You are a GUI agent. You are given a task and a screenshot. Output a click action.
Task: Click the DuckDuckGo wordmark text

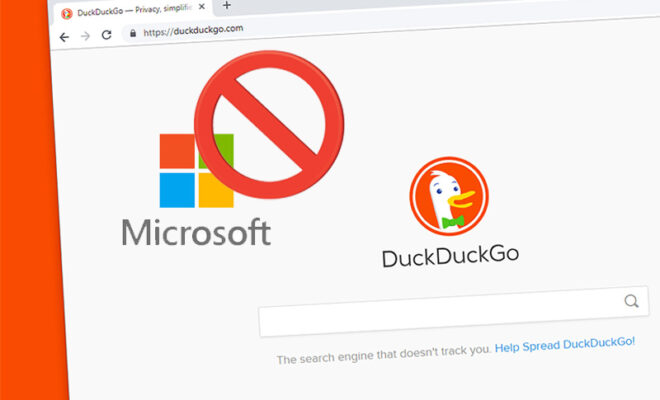pyautogui.click(x=448, y=257)
